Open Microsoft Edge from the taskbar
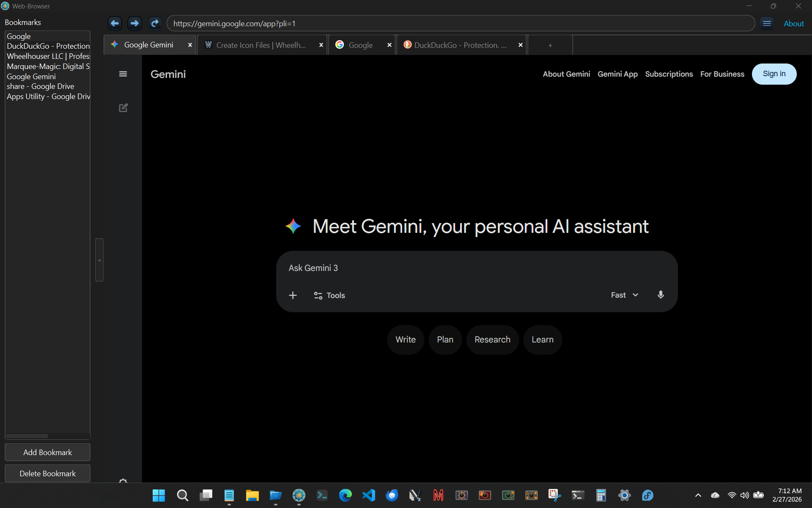 pyautogui.click(x=346, y=495)
